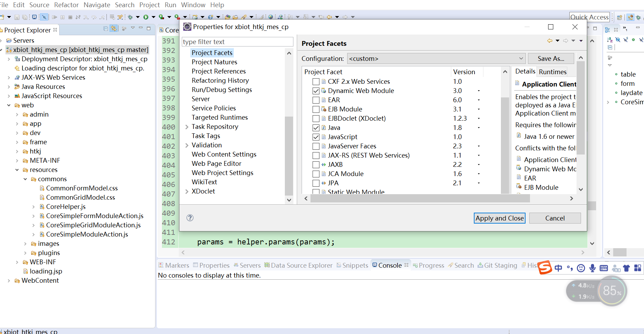Switch to the Git Staging tab
This screenshot has height=334, width=644.
tap(500, 265)
